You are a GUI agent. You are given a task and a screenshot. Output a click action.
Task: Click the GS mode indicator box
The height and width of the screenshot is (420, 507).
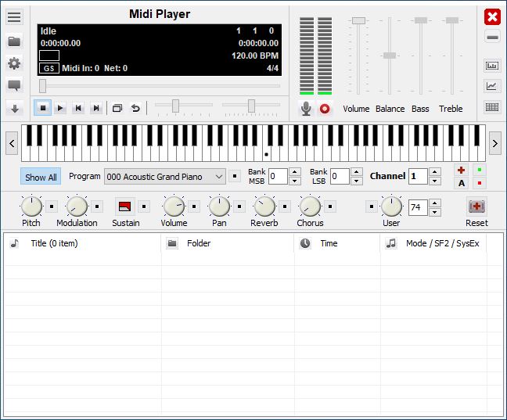tap(49, 68)
